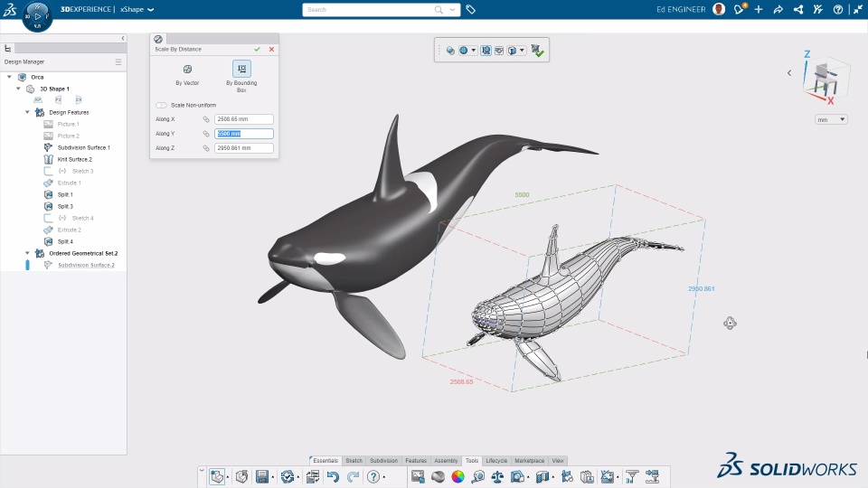Toggle the link icon beside Along X
The height and width of the screenshot is (488, 868).
click(206, 119)
